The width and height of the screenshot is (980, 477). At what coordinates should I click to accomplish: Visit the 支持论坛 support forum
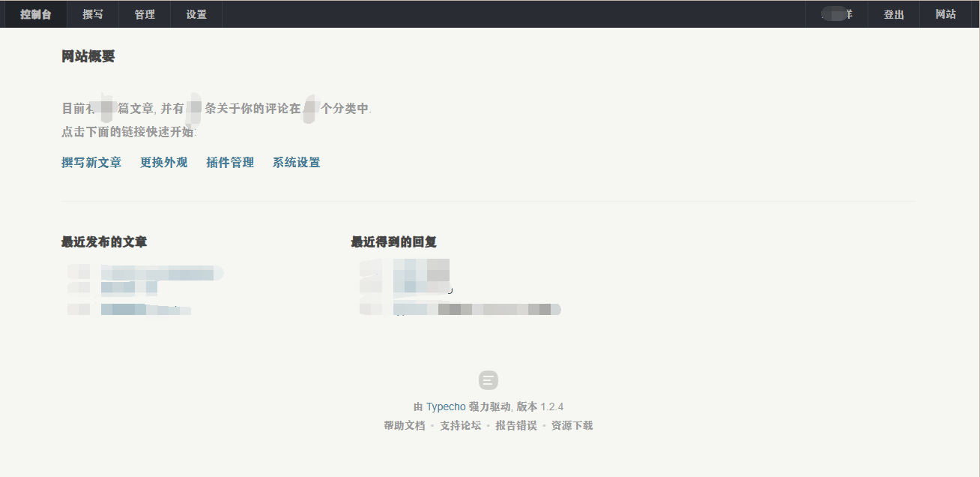(x=460, y=425)
